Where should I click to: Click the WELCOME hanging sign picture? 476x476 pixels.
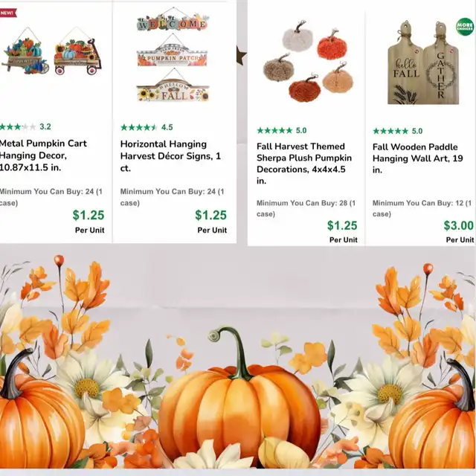point(173,19)
